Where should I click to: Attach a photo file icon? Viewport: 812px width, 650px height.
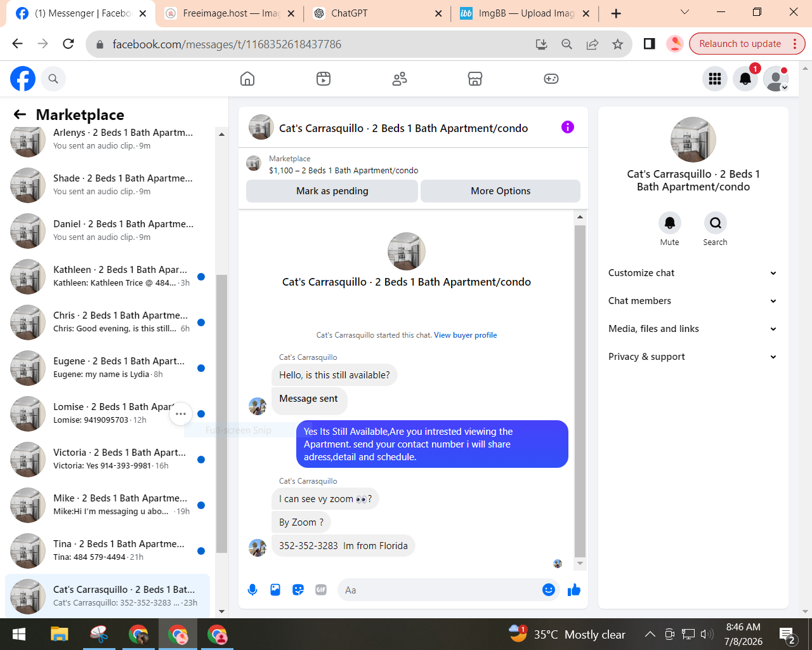pos(275,590)
